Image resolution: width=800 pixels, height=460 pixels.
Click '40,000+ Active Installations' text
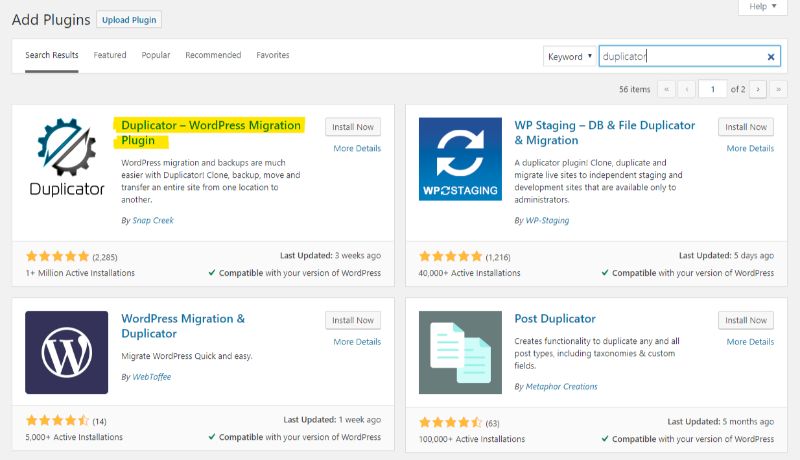click(469, 273)
